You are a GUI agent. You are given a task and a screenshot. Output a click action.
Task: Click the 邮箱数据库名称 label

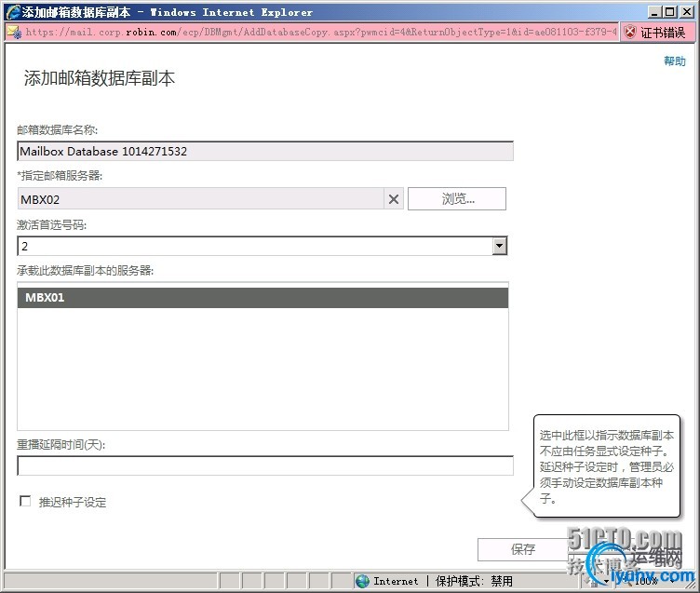point(57,130)
